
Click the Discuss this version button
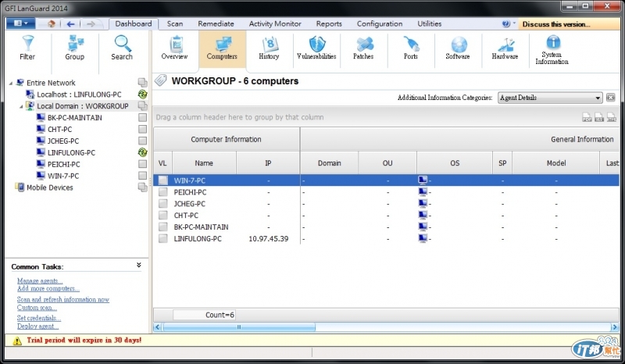pyautogui.click(x=569, y=24)
